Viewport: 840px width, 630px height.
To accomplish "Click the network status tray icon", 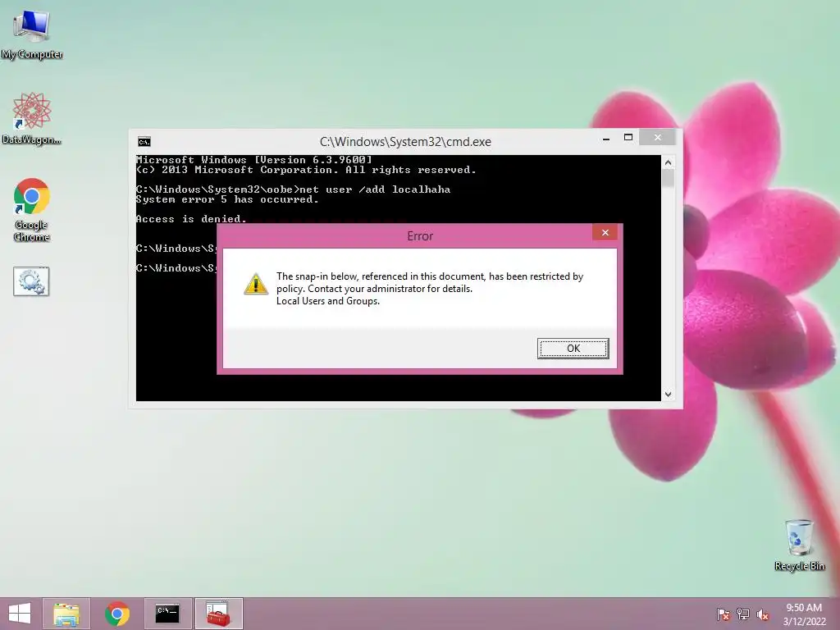I will click(x=743, y=614).
